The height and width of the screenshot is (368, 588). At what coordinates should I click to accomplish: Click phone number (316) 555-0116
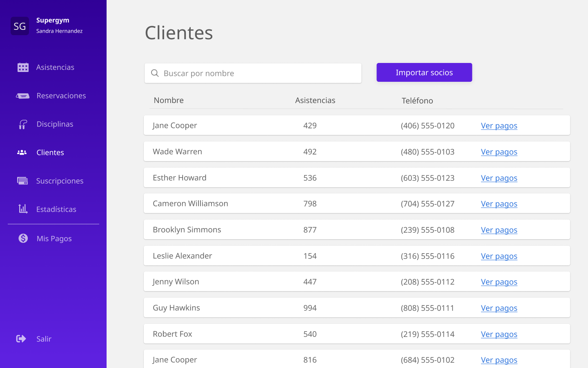point(428,256)
